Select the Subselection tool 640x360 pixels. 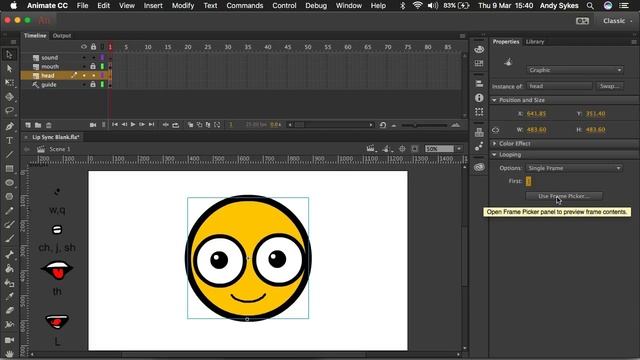[x=9, y=69]
